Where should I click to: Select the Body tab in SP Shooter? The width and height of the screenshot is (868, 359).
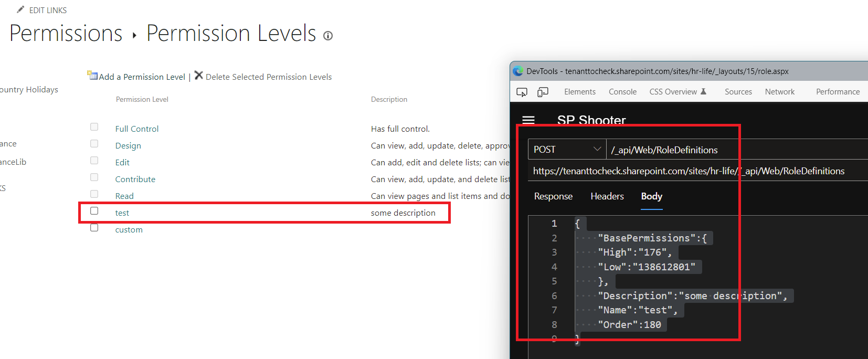(x=652, y=196)
